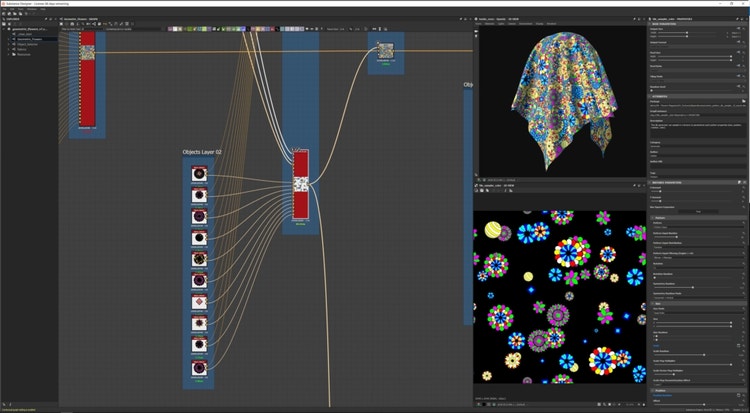Open the File menu
This screenshot has width=750, height=413.
[x=5, y=8]
